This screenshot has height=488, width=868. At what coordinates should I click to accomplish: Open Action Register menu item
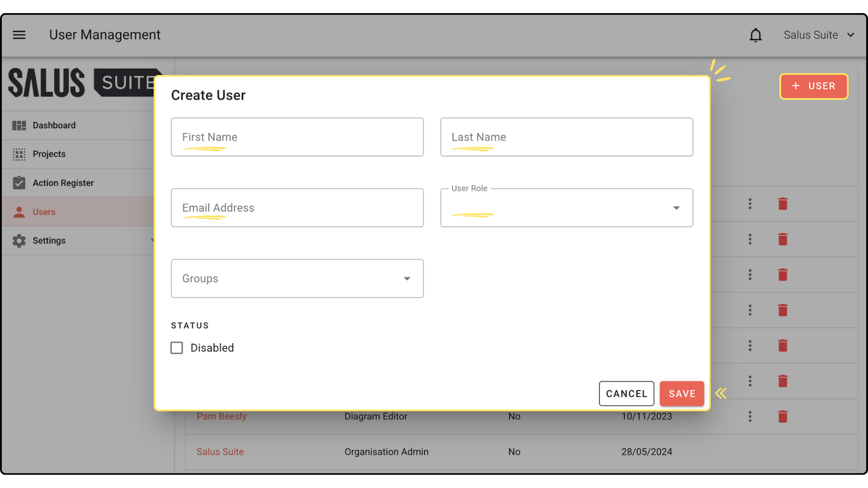click(x=63, y=183)
